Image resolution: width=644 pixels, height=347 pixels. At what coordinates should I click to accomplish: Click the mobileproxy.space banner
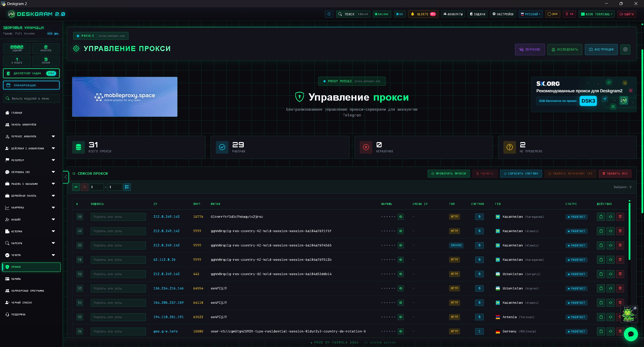pos(125,97)
